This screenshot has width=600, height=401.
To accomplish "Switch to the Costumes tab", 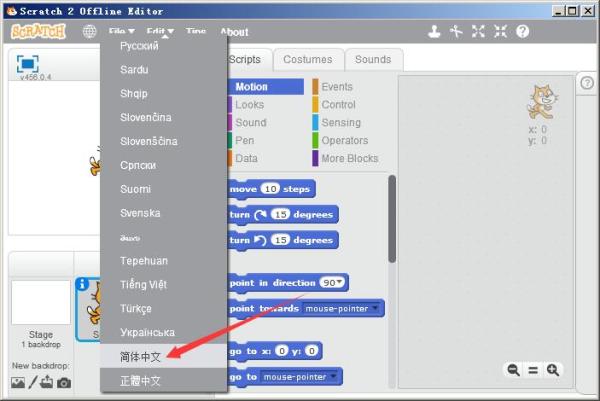I will pyautogui.click(x=308, y=60).
